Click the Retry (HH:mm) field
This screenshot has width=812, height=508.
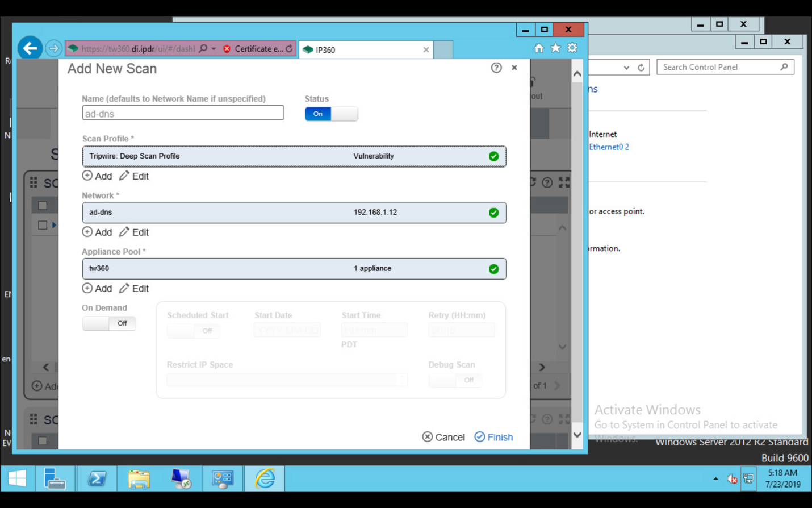coord(461,330)
